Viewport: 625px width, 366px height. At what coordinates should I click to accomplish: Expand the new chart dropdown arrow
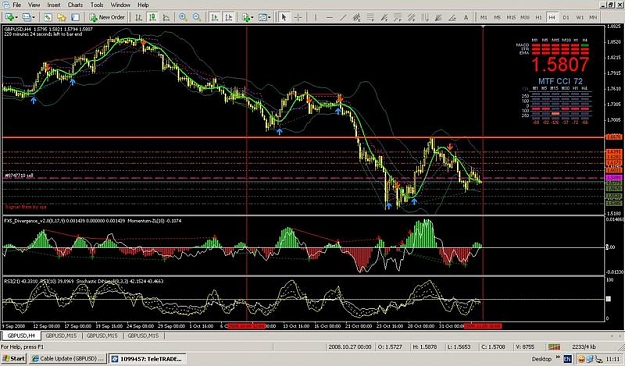pos(16,17)
